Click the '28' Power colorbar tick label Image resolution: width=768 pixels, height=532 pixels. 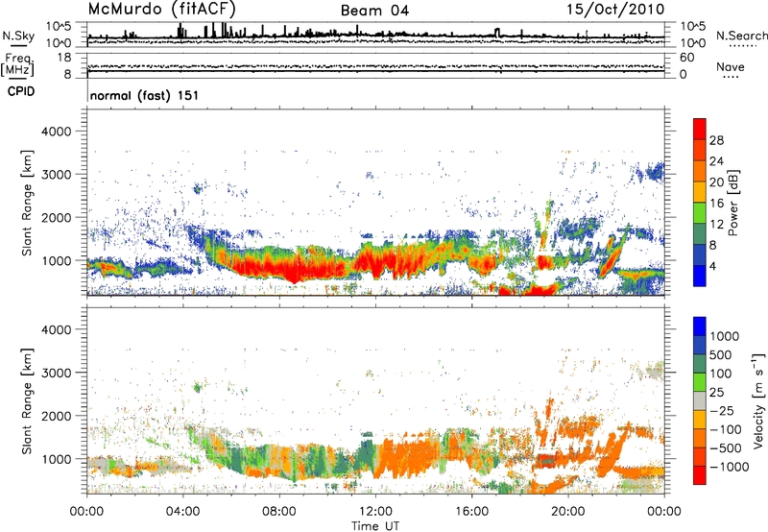716,140
